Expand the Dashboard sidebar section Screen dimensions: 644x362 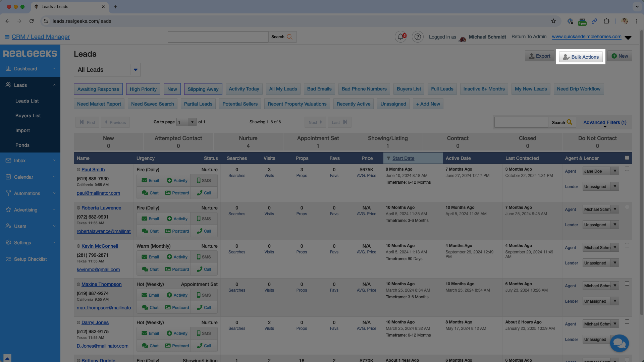tap(30, 69)
